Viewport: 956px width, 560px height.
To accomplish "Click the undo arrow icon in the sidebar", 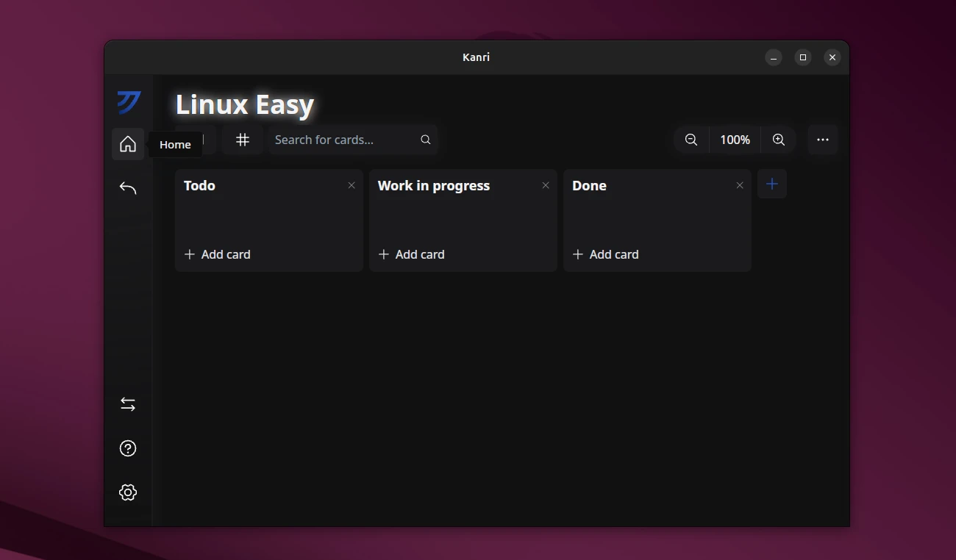I will tap(128, 188).
